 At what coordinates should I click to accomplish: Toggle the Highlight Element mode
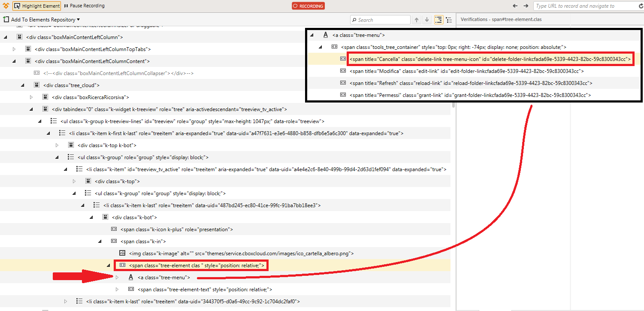click(37, 6)
